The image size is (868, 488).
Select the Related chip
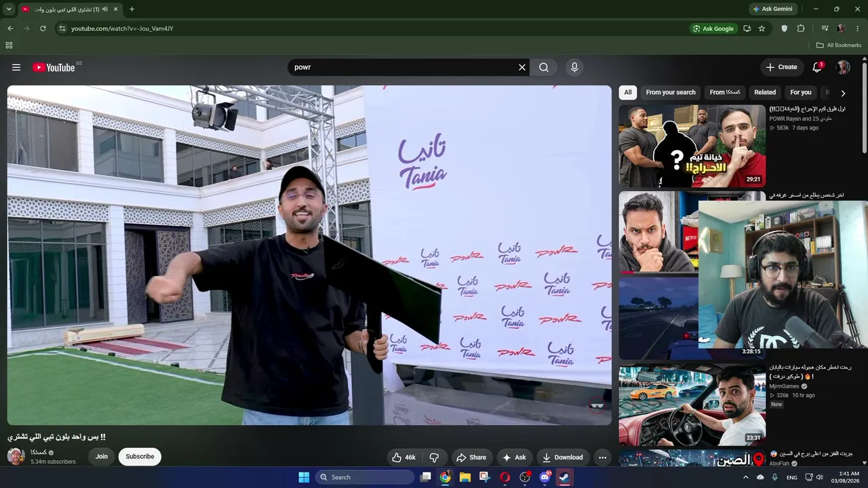(765, 92)
